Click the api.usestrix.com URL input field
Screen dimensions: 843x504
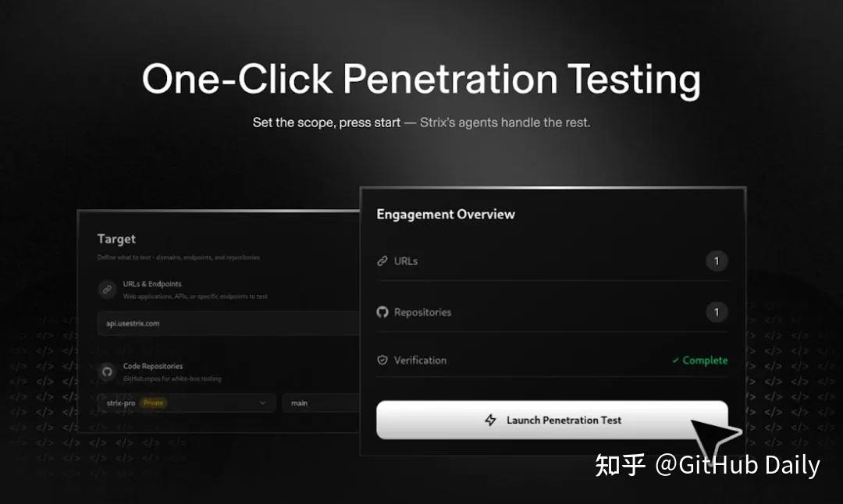pyautogui.click(x=229, y=324)
